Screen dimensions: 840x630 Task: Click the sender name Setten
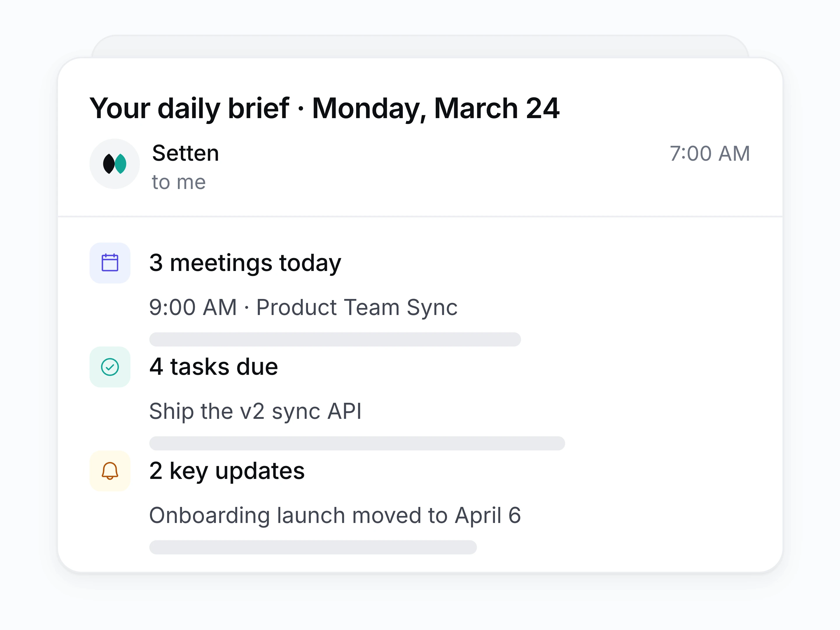pos(186,153)
